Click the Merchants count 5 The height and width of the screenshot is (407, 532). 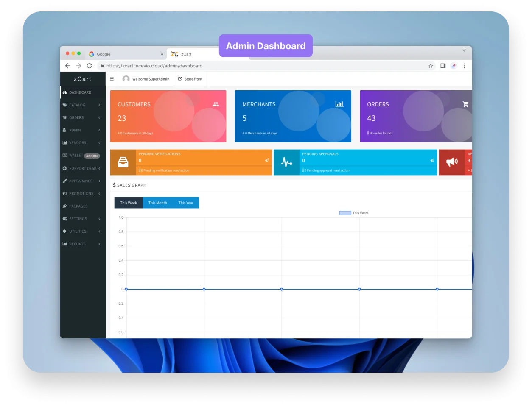[244, 118]
